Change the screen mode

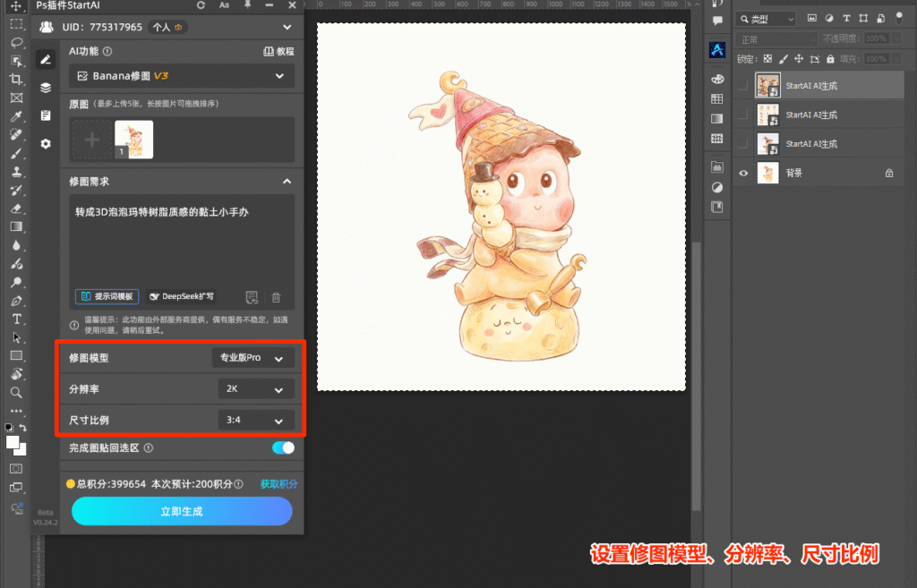coord(16,488)
